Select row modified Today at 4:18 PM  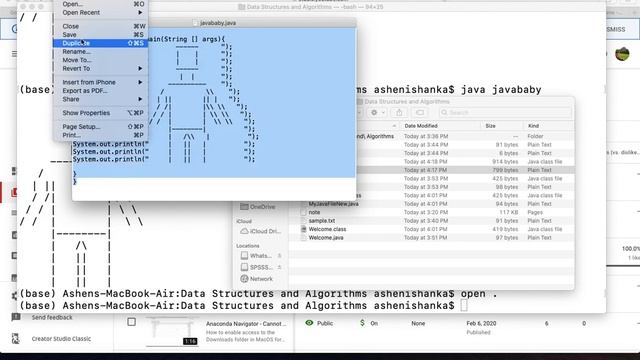coord(464,162)
